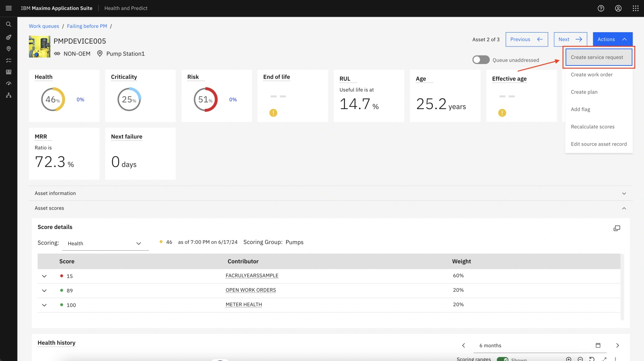Expand the Asset information section
The image size is (644, 361).
click(x=331, y=193)
